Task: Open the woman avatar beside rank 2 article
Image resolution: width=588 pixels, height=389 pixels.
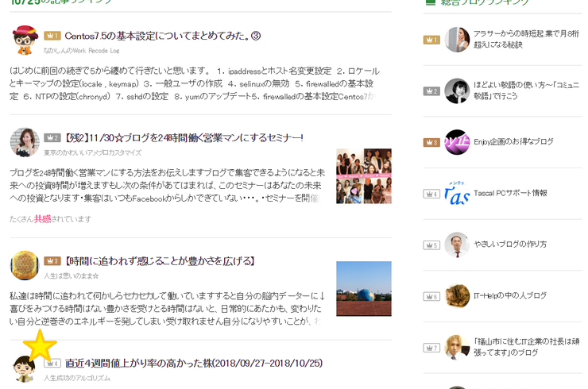Action: tap(25, 142)
